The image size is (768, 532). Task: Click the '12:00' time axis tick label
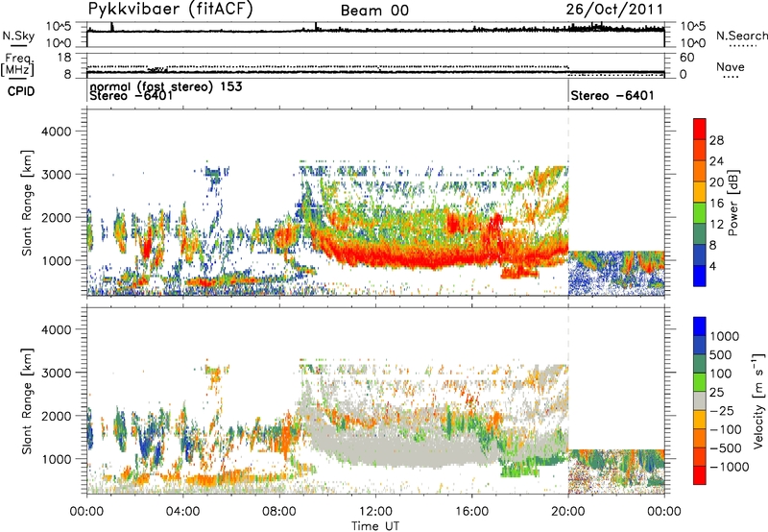(x=375, y=512)
